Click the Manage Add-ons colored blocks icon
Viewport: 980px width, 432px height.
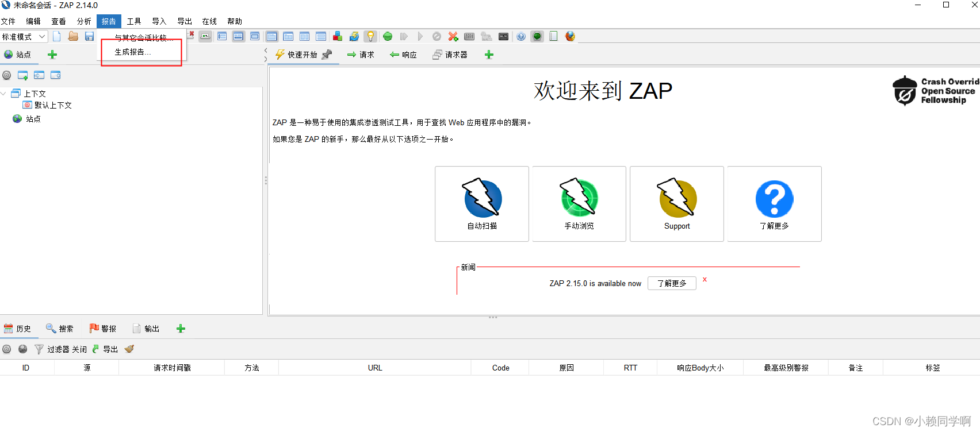(338, 37)
